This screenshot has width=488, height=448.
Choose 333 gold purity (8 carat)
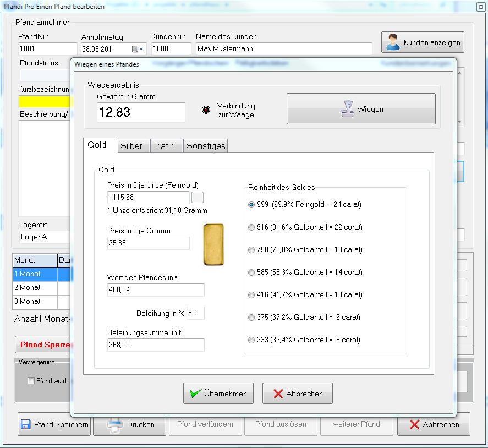click(x=252, y=340)
